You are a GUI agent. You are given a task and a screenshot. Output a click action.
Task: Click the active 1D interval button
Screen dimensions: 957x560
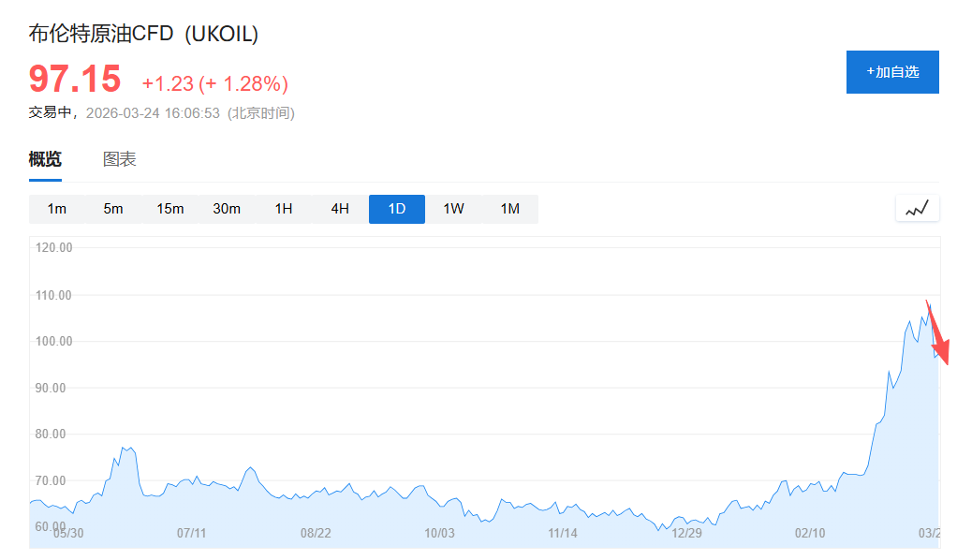397,209
